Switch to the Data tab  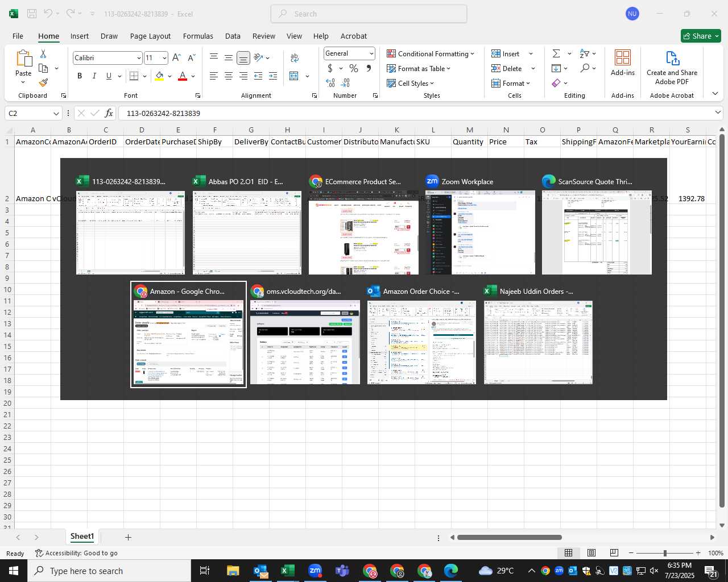coord(233,36)
